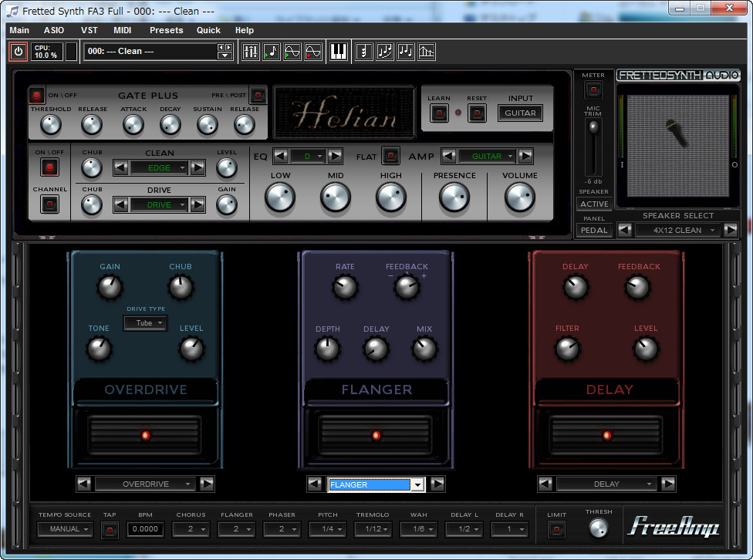Switch to pedal before OVERDRIVE

tap(83, 484)
